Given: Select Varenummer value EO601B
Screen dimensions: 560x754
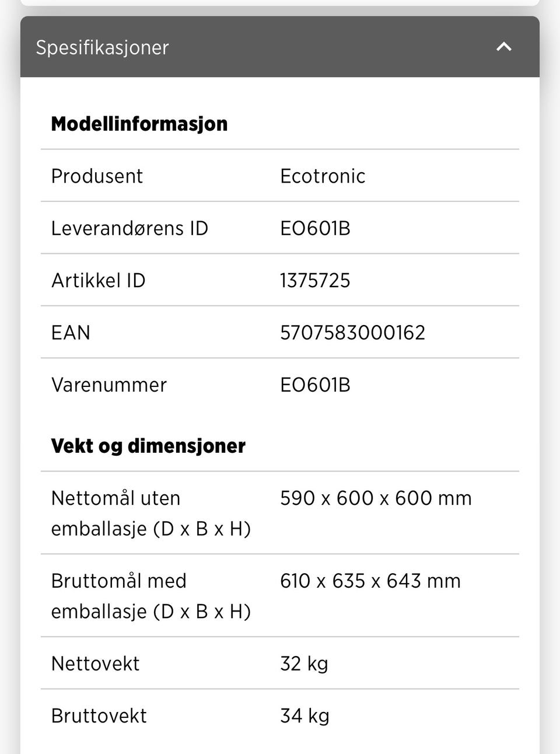Looking at the screenshot, I should (x=315, y=385).
